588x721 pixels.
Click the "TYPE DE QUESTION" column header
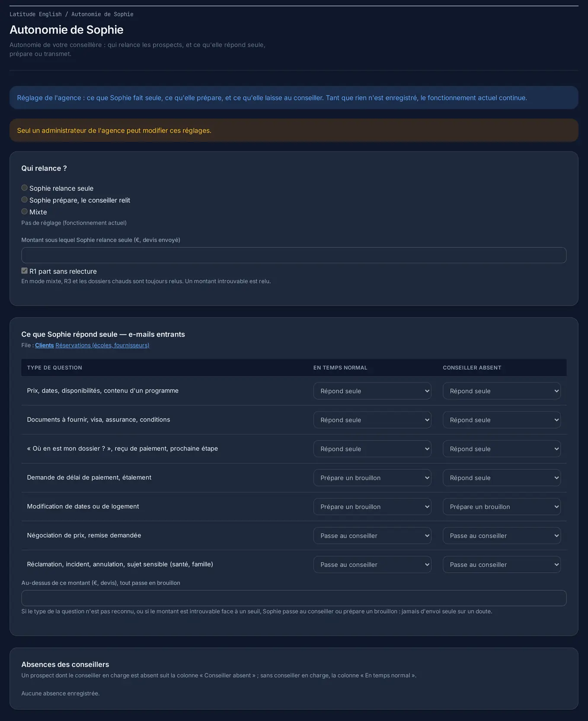[x=54, y=368]
